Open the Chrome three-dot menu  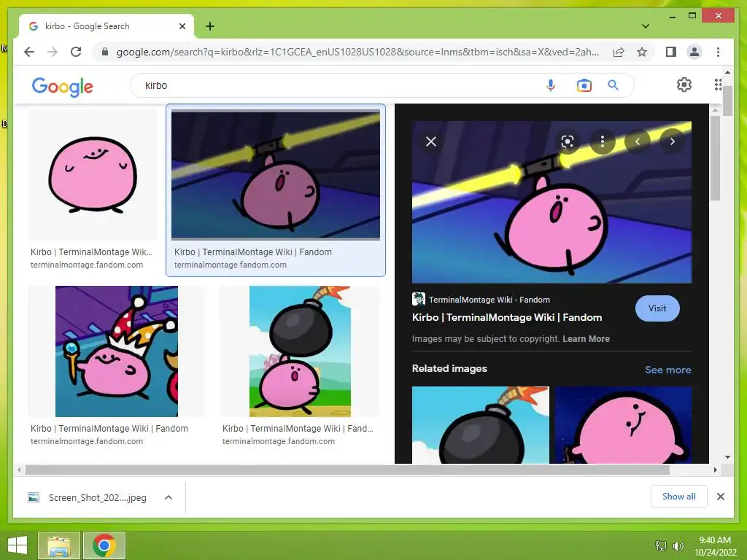718,52
